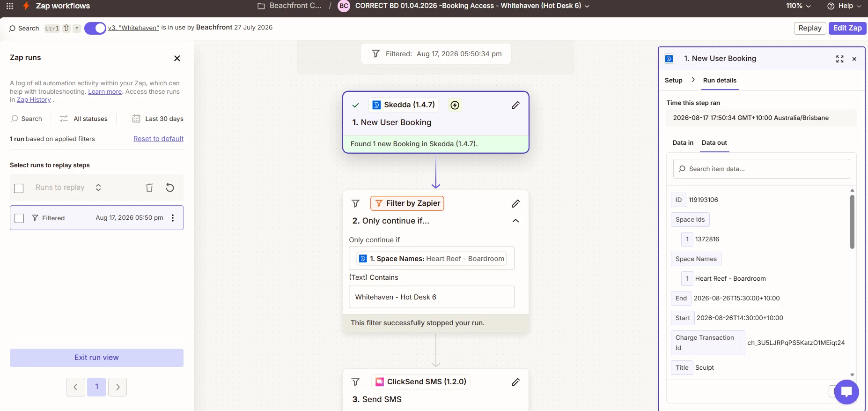Click the Start value 2026-08-26T14:30:00+10:00
The image size is (868, 411).
click(740, 318)
